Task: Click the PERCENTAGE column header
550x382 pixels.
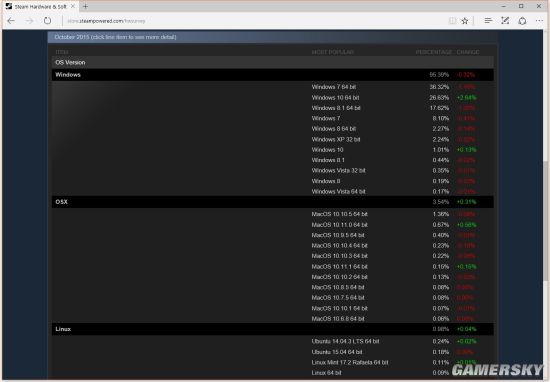Action: tap(434, 52)
